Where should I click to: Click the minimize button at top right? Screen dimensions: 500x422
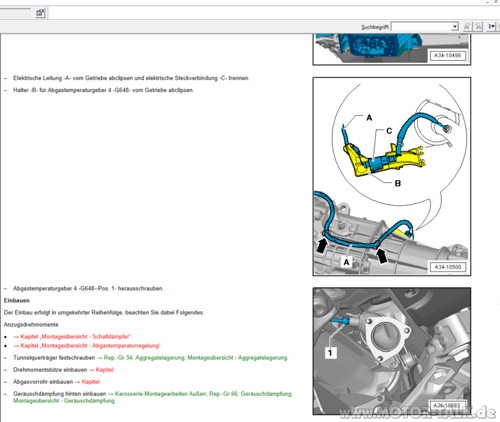(488, 2)
